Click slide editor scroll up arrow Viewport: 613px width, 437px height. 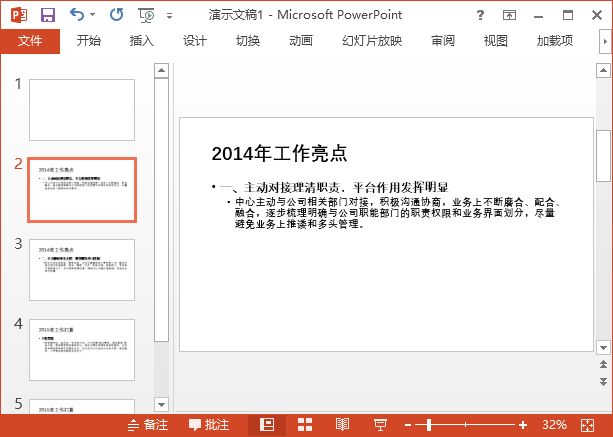pos(603,71)
